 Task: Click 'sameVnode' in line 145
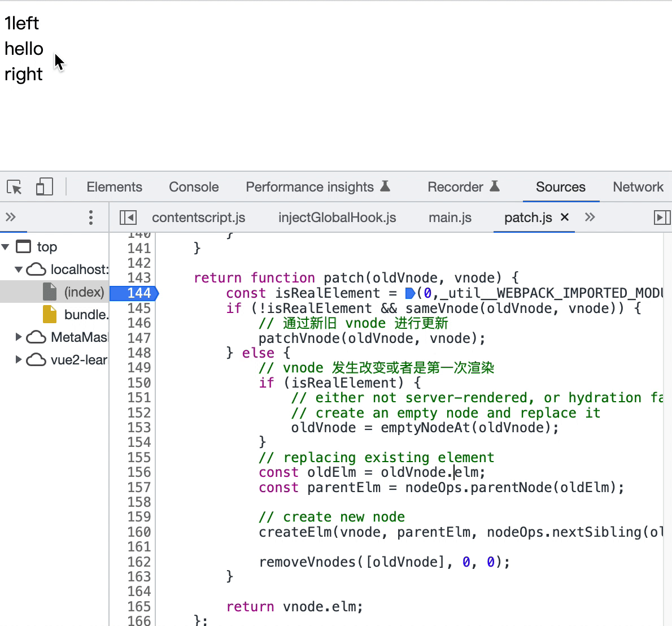[442, 308]
